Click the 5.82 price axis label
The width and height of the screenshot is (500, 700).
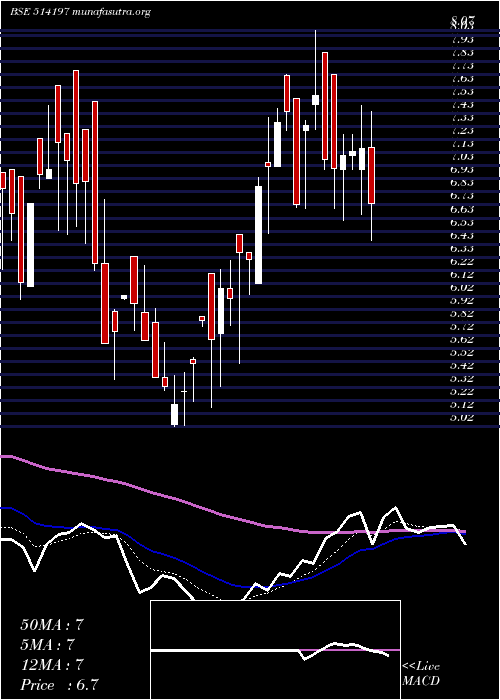[462, 313]
